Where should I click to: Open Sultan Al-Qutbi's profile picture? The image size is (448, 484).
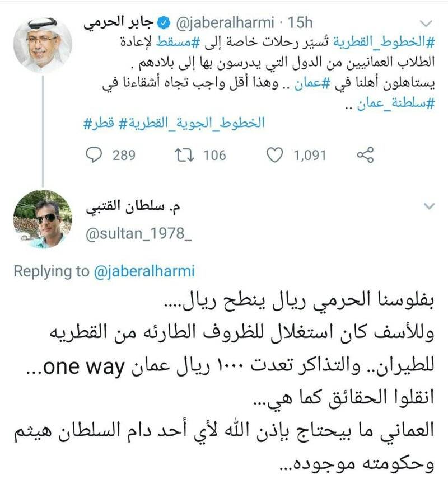point(43,219)
